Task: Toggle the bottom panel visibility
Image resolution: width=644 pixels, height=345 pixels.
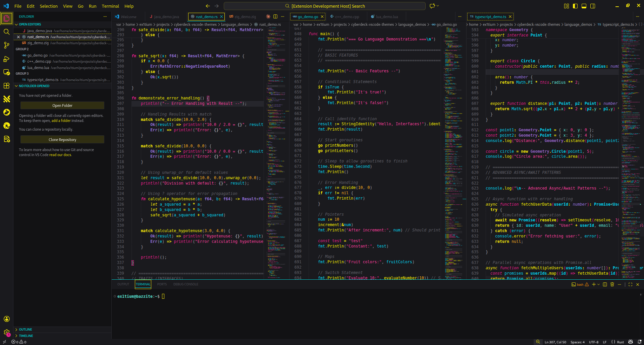Action: 584,6
